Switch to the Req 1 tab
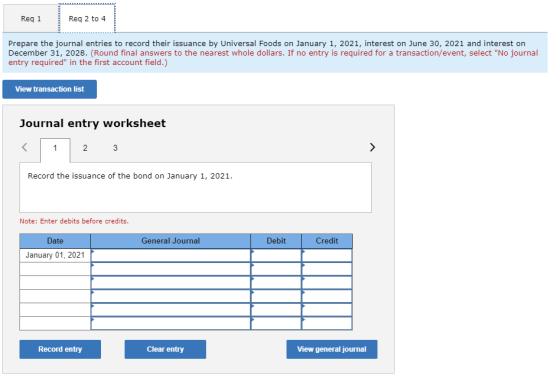The width and height of the screenshot is (560, 386). click(31, 19)
